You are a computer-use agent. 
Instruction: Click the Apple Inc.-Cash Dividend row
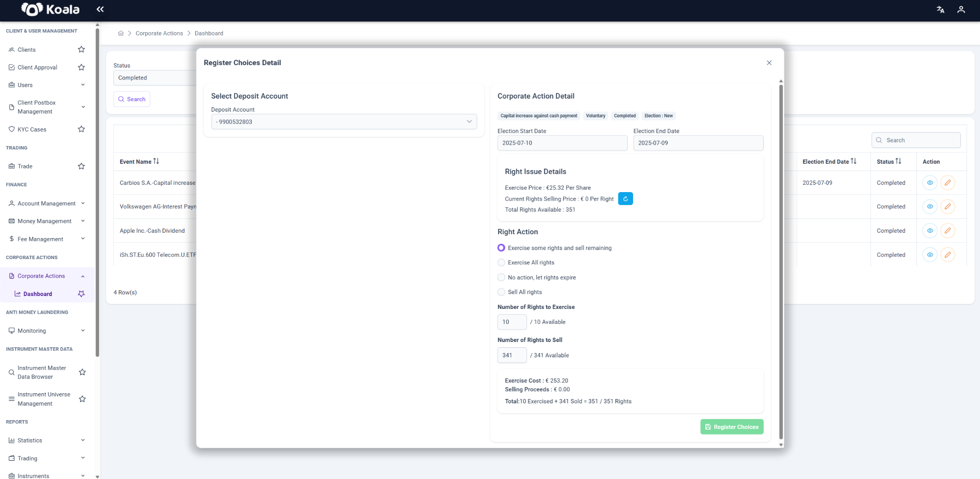coord(152,231)
